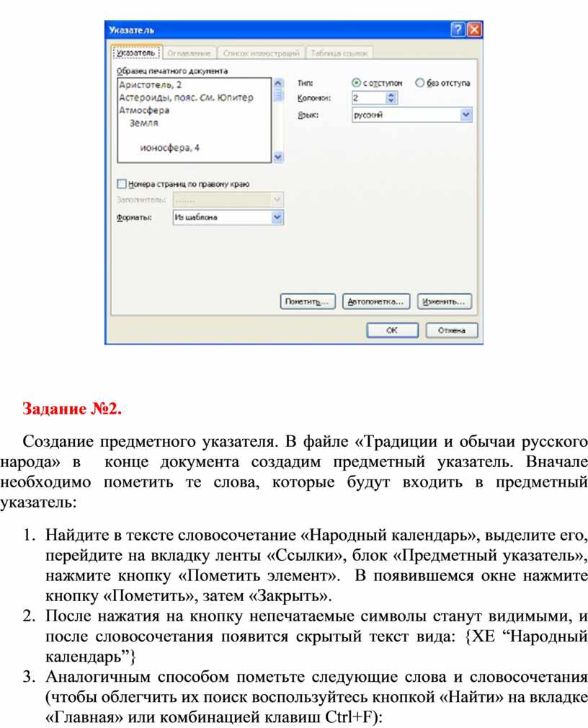
Task: Click the Автопометка… button
Action: (376, 301)
